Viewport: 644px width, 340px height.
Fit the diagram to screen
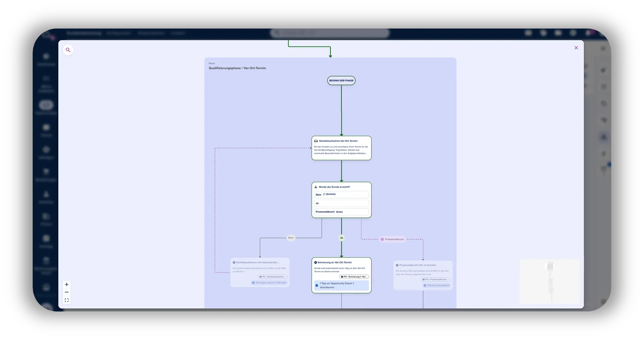coord(67,301)
